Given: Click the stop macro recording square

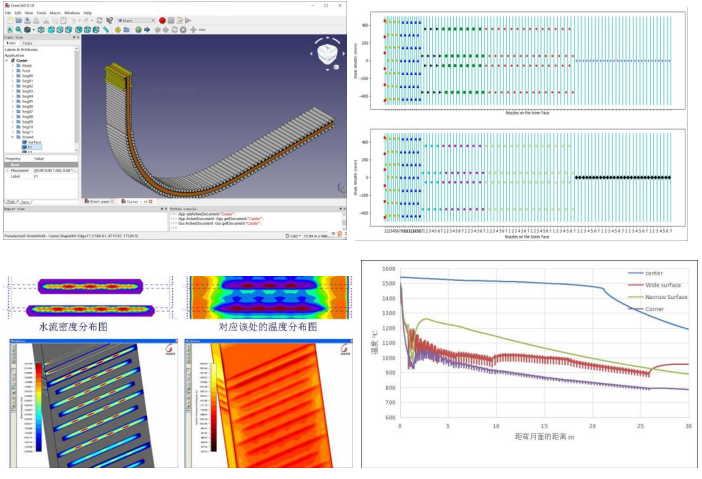Looking at the screenshot, I should pos(171,21).
